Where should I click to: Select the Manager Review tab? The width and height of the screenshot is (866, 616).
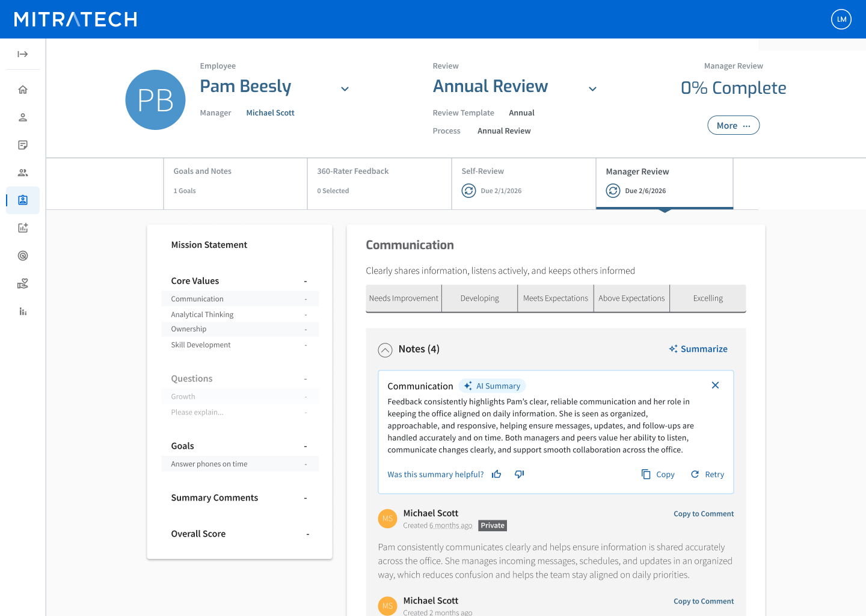tap(665, 183)
